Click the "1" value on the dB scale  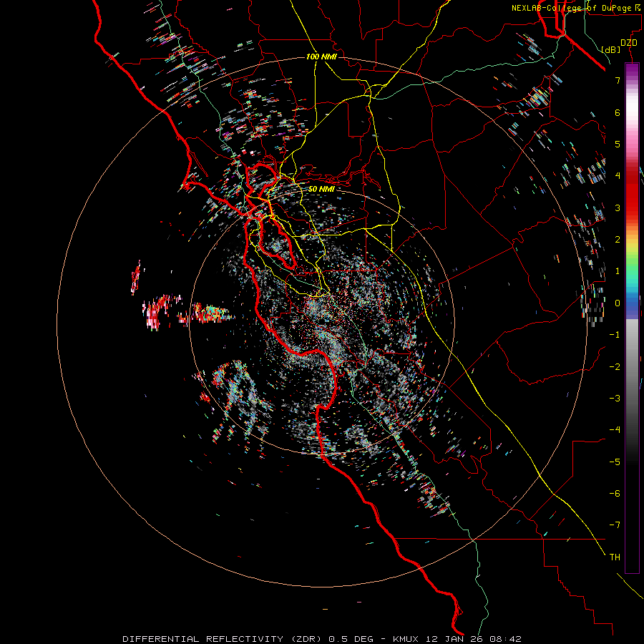pos(618,271)
